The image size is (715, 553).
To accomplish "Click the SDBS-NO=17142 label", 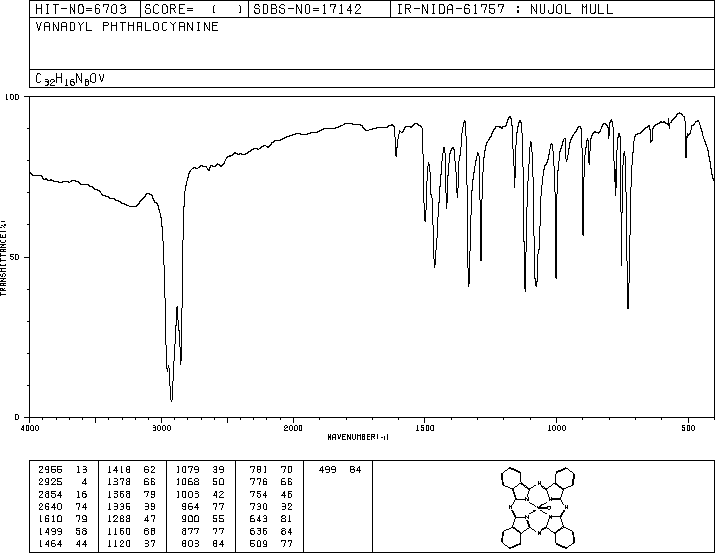I will click(307, 9).
